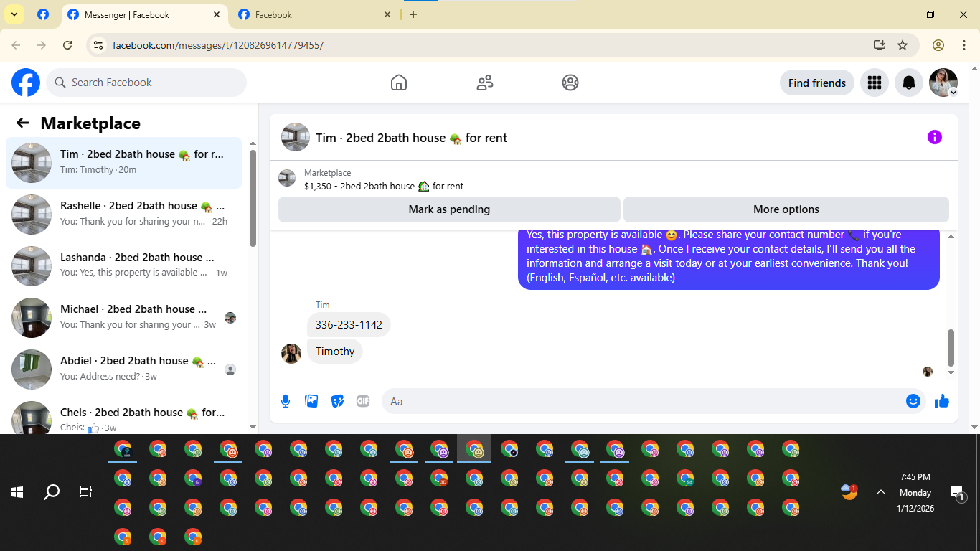Click the Search Facebook field
The width and height of the screenshot is (980, 551).
pyautogui.click(x=146, y=83)
